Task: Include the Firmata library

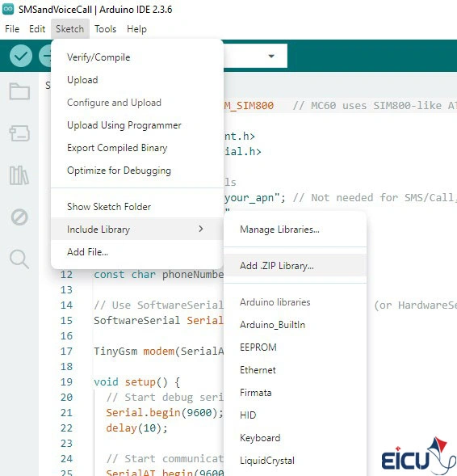Action: point(295,393)
